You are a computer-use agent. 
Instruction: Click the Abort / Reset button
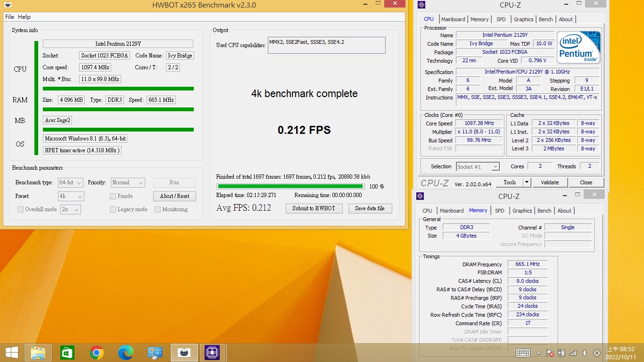pos(174,196)
